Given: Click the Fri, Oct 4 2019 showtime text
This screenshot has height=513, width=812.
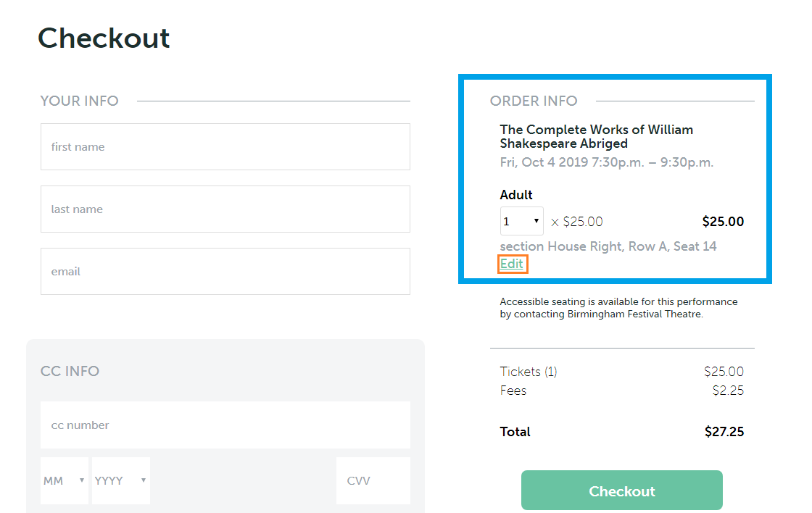Looking at the screenshot, I should (606, 162).
